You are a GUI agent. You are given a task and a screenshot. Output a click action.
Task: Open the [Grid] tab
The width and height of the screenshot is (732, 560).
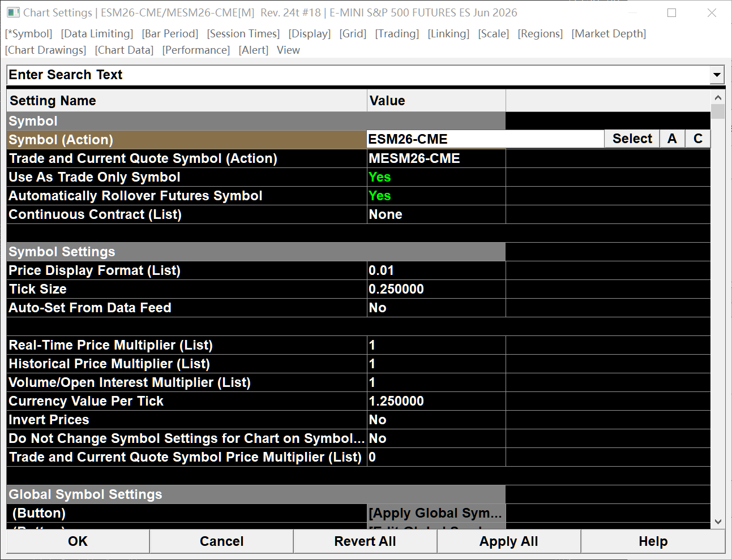pos(353,34)
